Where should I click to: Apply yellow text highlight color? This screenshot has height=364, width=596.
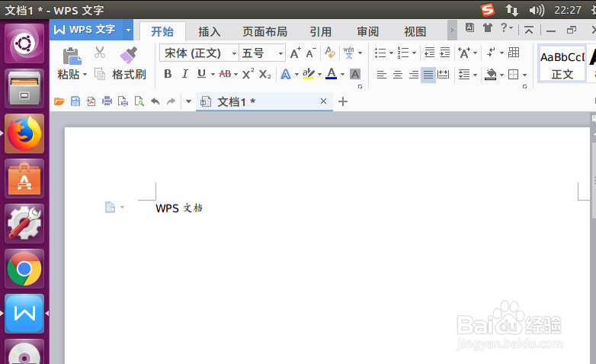click(308, 74)
